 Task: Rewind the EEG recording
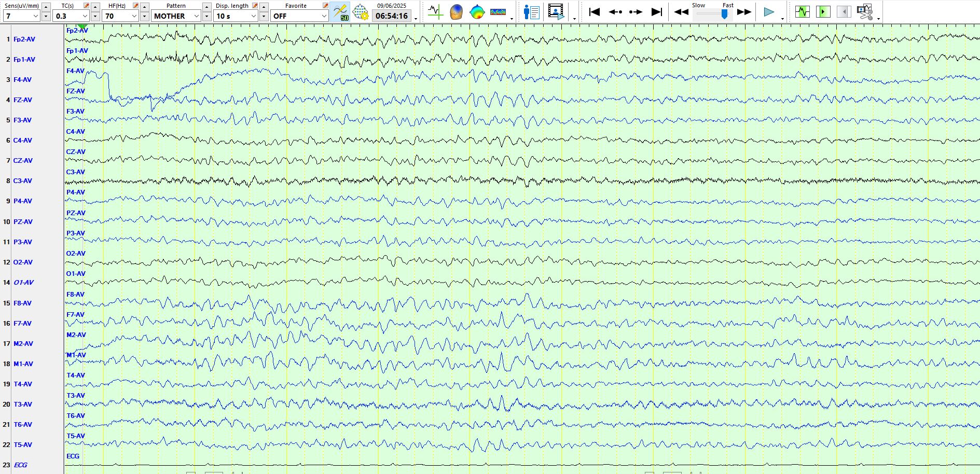coord(681,12)
